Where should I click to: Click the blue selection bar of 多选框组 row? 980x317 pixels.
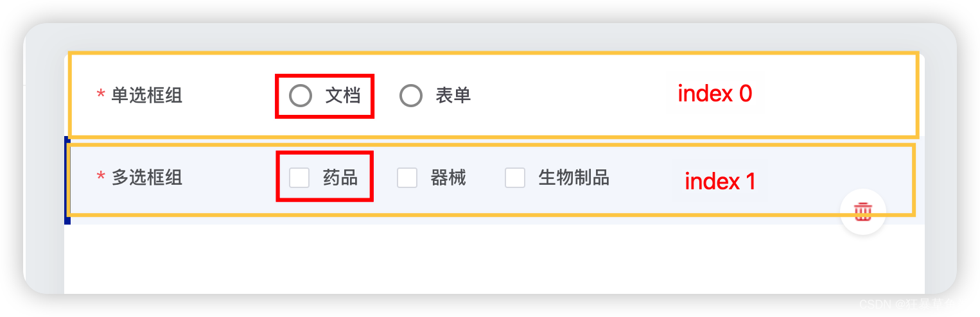click(67, 180)
